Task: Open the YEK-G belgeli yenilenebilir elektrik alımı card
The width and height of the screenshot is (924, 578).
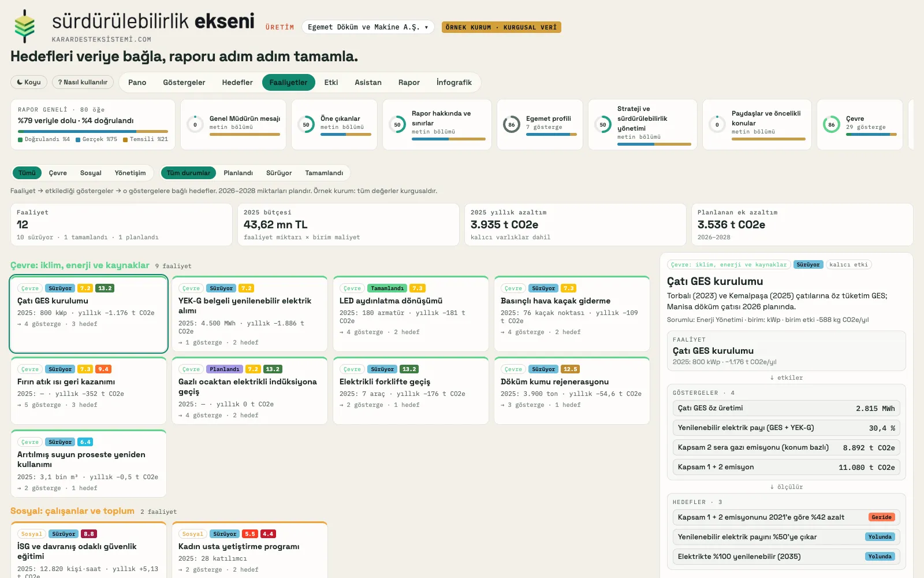Action: click(x=249, y=314)
